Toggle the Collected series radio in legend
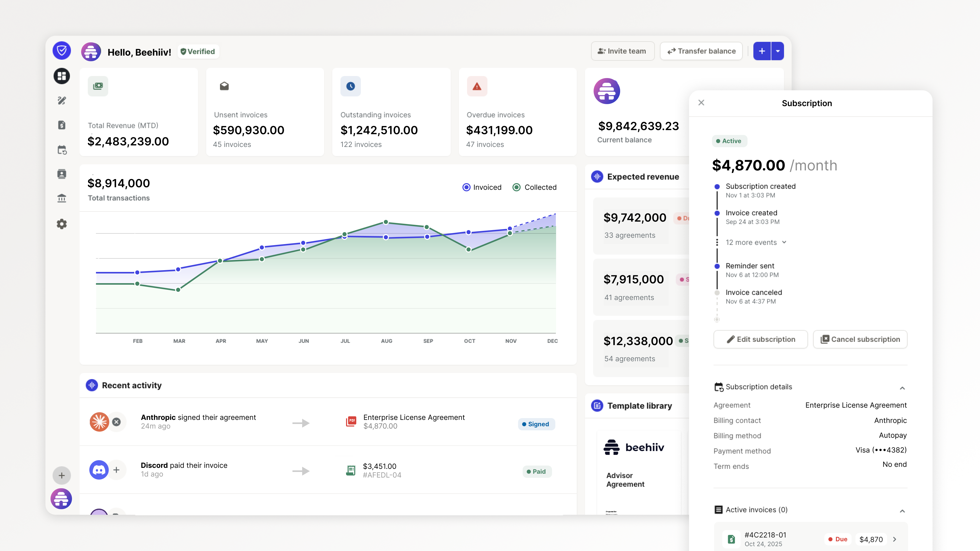980x551 pixels. (x=516, y=187)
